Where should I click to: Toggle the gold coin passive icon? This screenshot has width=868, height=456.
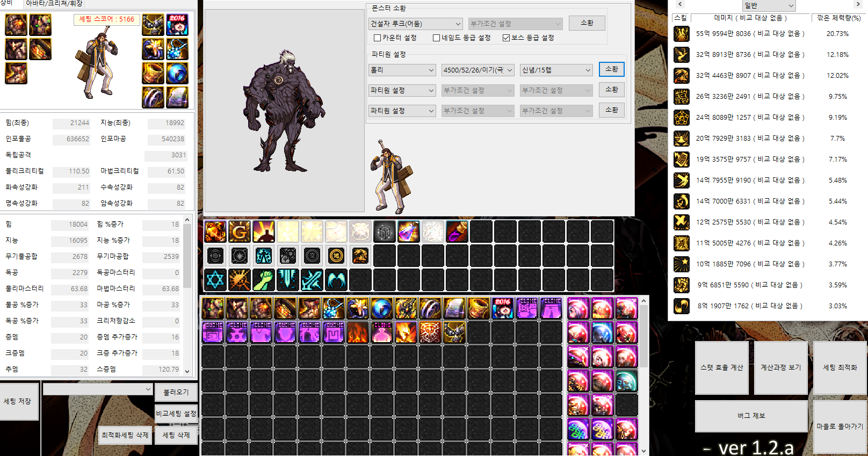[336, 256]
